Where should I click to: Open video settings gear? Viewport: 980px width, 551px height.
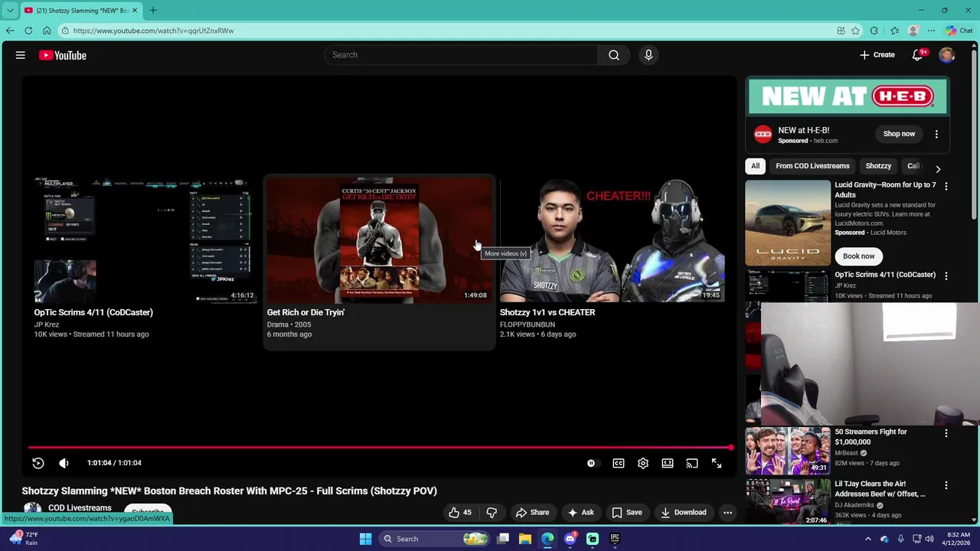(x=643, y=463)
